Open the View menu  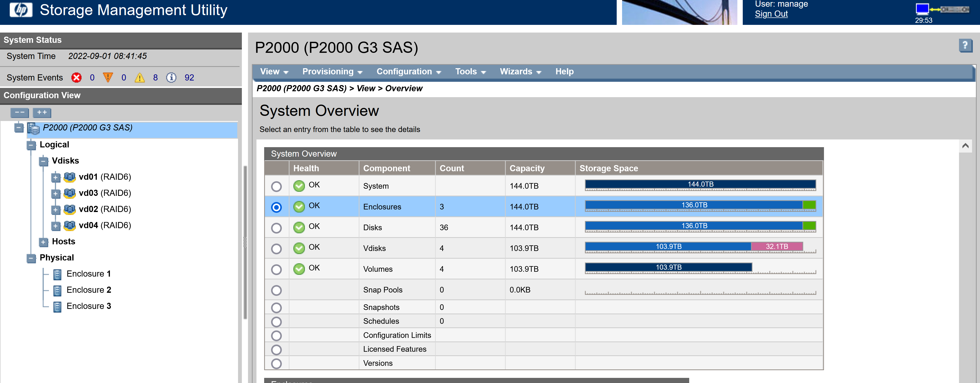click(x=274, y=72)
